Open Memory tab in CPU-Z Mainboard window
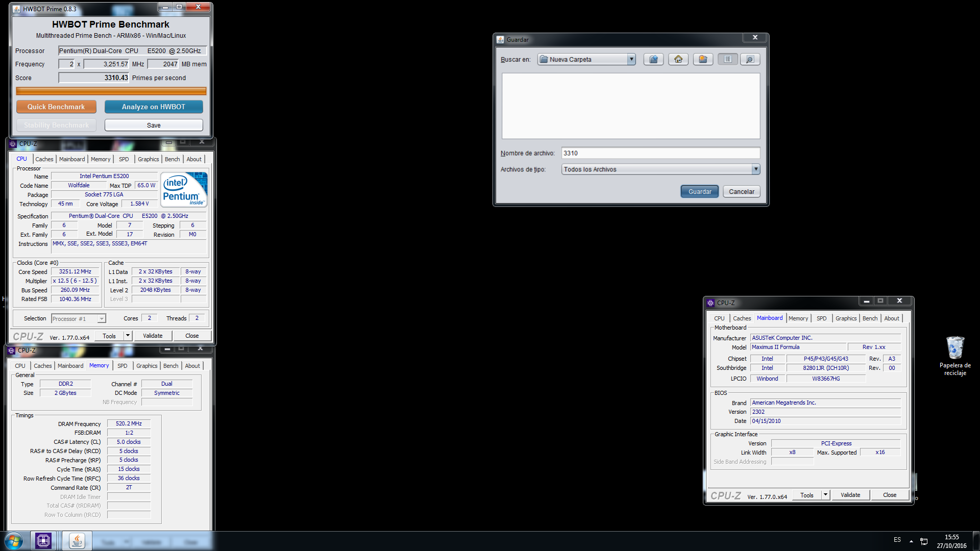Screen dimensions: 980x551 [x=798, y=318]
